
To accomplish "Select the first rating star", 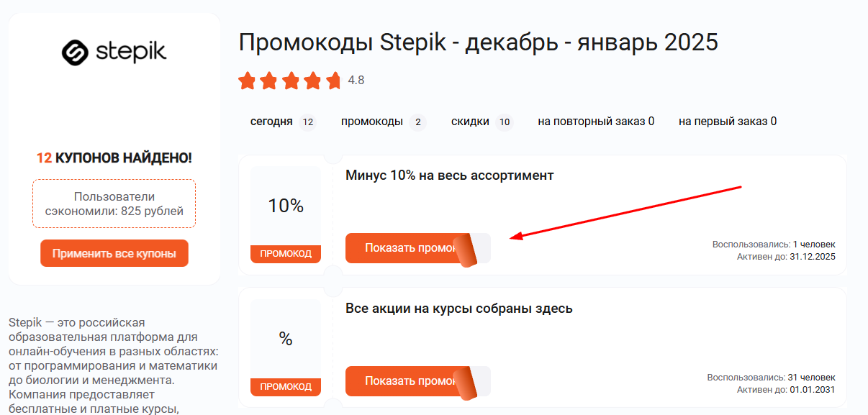I will [247, 81].
